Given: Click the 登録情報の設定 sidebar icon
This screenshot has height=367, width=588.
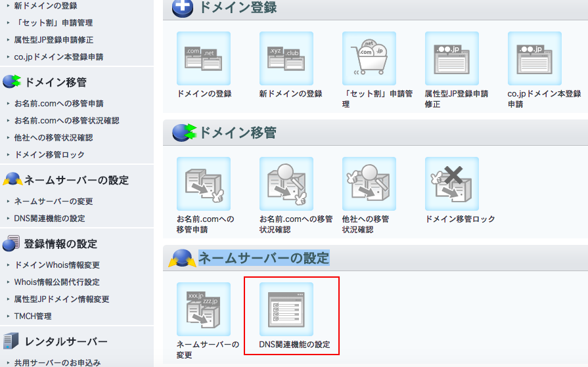Looking at the screenshot, I should 11,244.
